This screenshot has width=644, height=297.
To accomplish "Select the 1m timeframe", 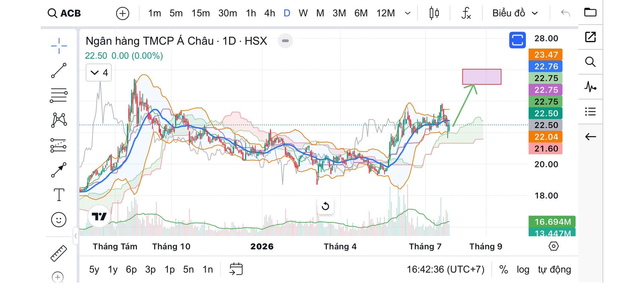I will (x=155, y=13).
